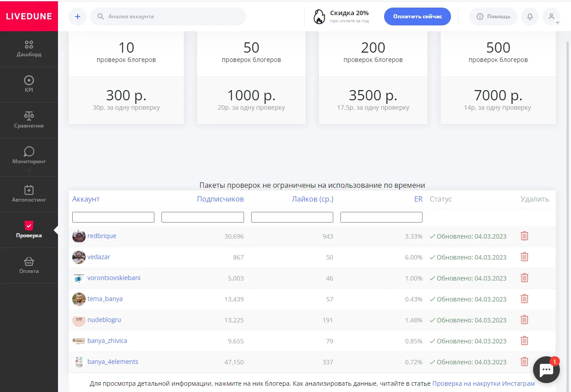Go to Автопостинг section
The height and width of the screenshot is (392, 571).
(x=29, y=194)
